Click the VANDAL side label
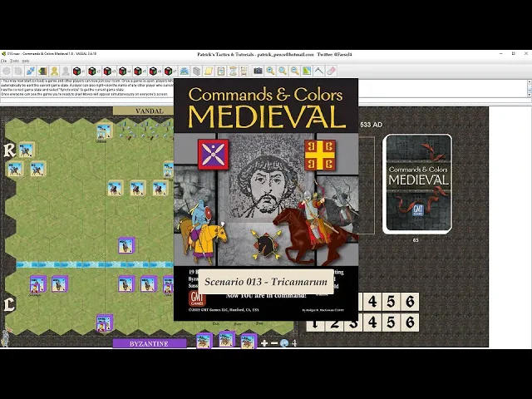 pyautogui.click(x=150, y=111)
